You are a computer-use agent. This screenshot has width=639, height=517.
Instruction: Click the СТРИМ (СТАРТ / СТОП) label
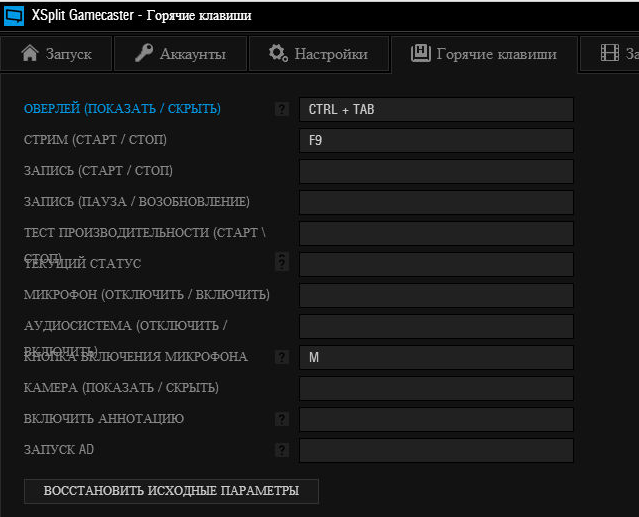(x=95, y=140)
